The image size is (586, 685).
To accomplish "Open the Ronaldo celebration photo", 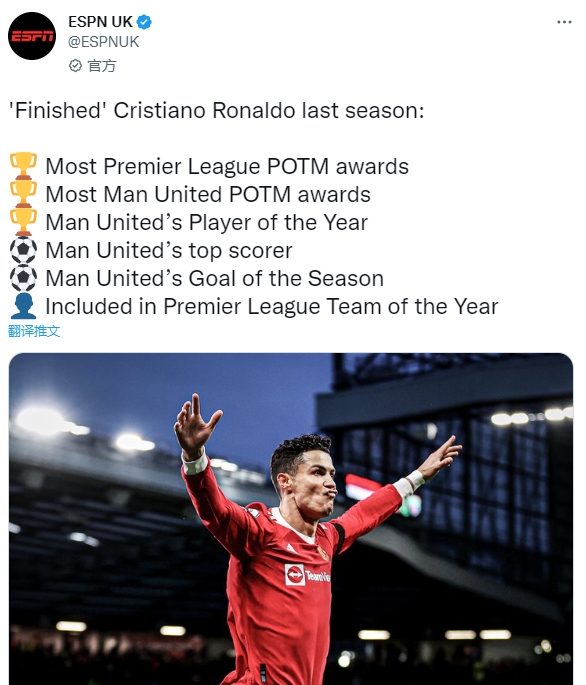I will pyautogui.click(x=291, y=519).
